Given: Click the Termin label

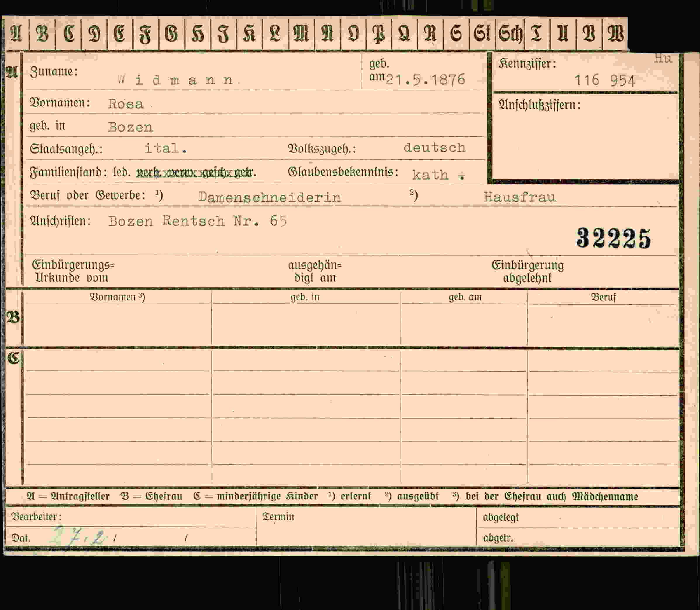Looking at the screenshot, I should coord(278,517).
